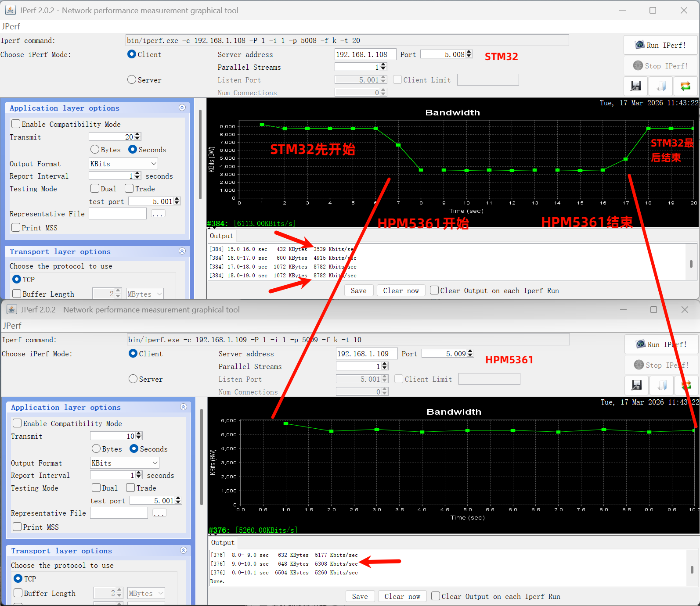Enable Compatibility Mode in the bottom window

(17, 423)
